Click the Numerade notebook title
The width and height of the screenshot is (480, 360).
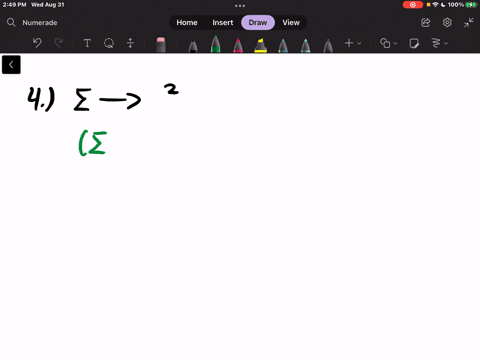point(40,23)
